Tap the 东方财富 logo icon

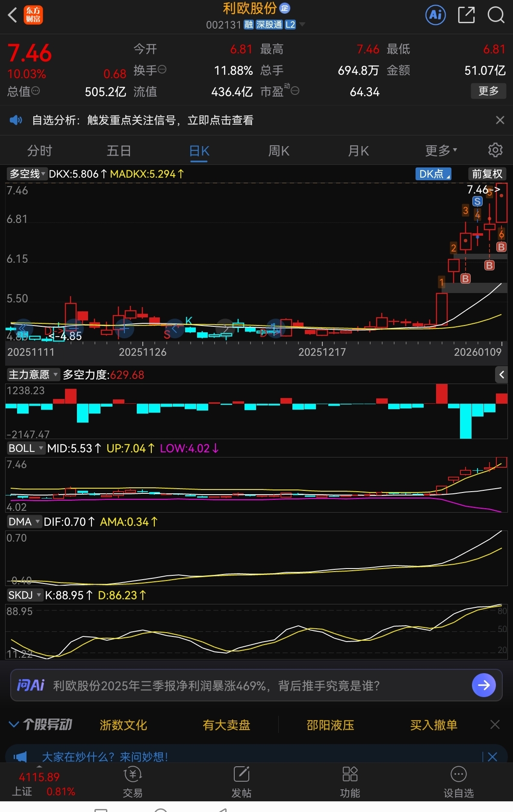pos(33,15)
